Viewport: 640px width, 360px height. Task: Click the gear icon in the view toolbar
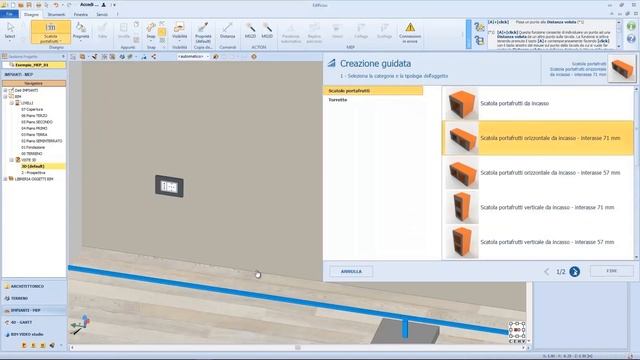point(253,57)
